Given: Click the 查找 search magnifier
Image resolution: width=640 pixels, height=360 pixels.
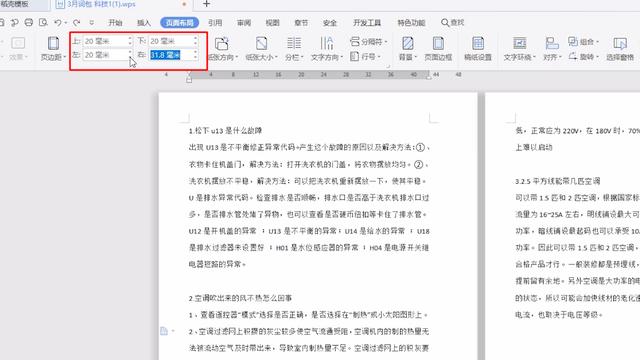Looking at the screenshot, I should pos(445,22).
